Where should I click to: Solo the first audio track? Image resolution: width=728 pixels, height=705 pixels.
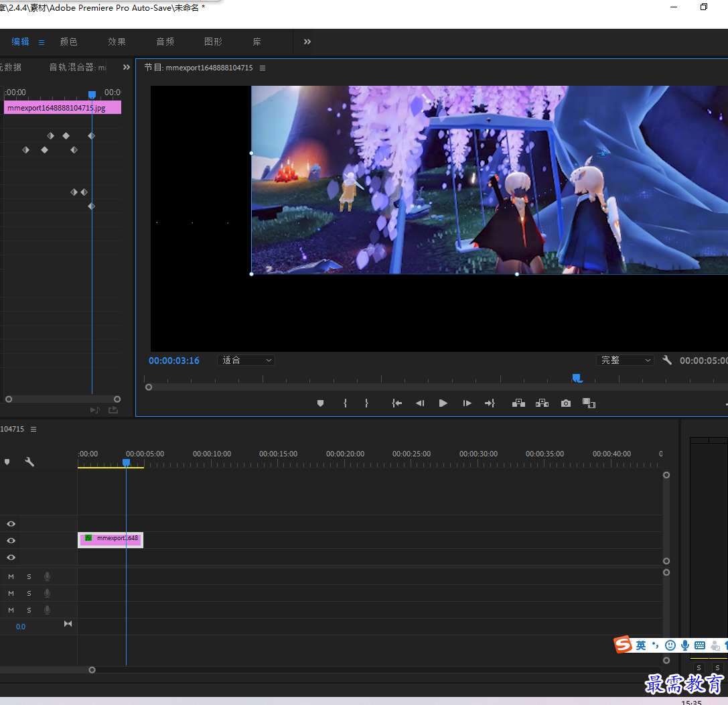(x=29, y=576)
